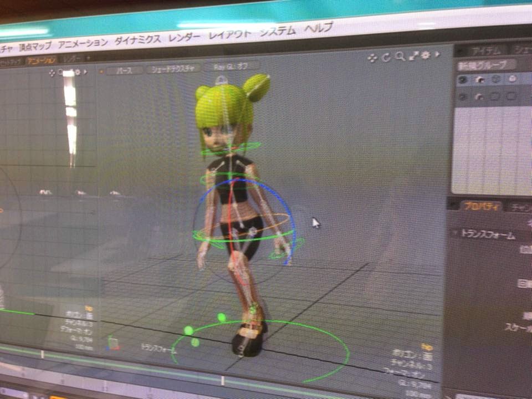Add a new layout tab with plus
Screen dimensions: 532x399
point(89,58)
